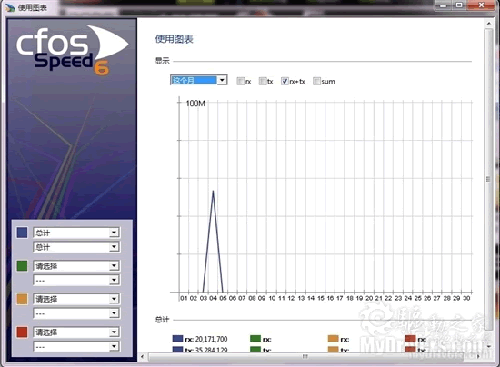Click the vertical scrollbar down arrow
This screenshot has height=367, width=500.
coord(489,347)
